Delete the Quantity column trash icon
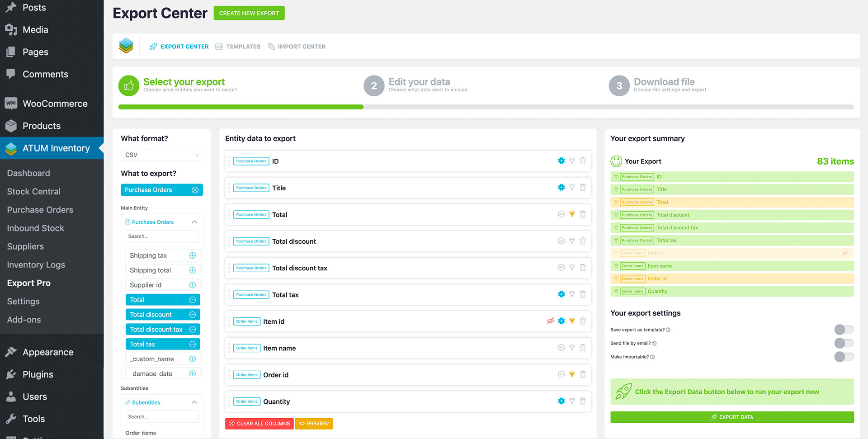 pos(583,401)
